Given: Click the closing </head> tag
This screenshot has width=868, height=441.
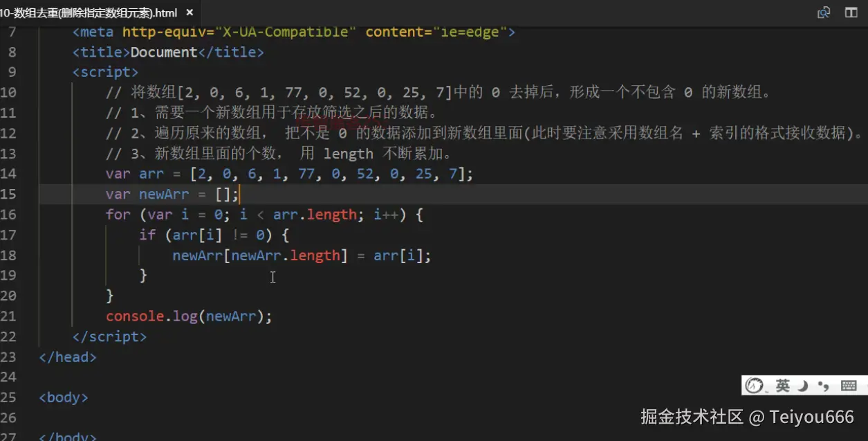Looking at the screenshot, I should [x=68, y=357].
